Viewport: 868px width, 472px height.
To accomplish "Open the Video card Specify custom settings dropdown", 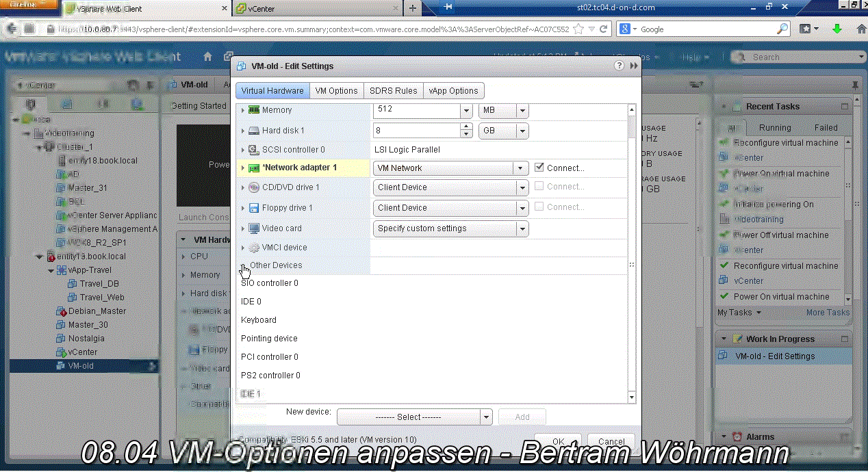I will (x=522, y=228).
